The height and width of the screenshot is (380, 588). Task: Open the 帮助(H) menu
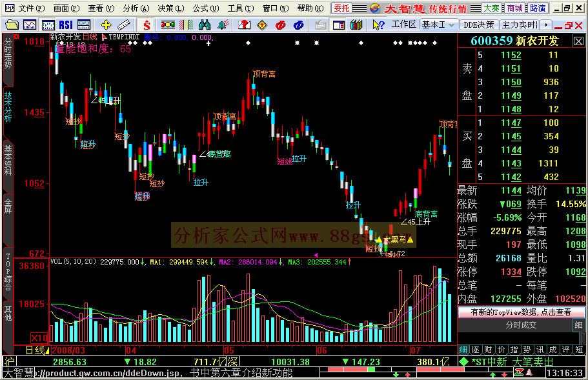click(x=310, y=8)
